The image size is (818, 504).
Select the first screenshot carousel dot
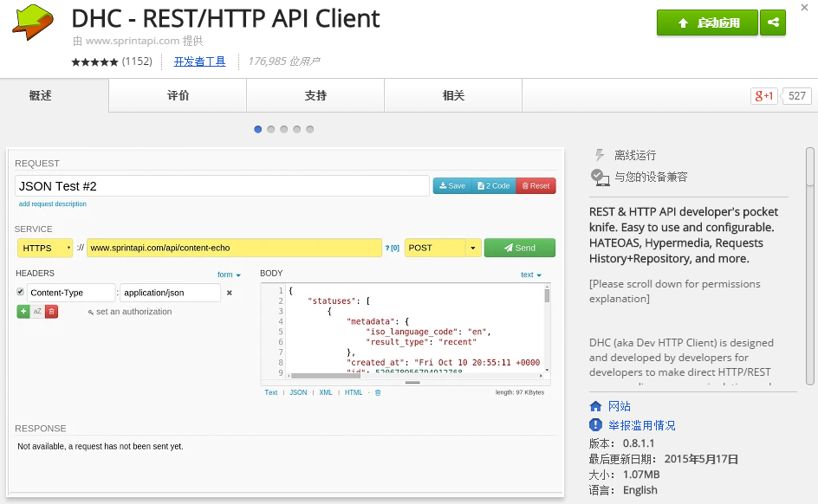click(x=257, y=129)
